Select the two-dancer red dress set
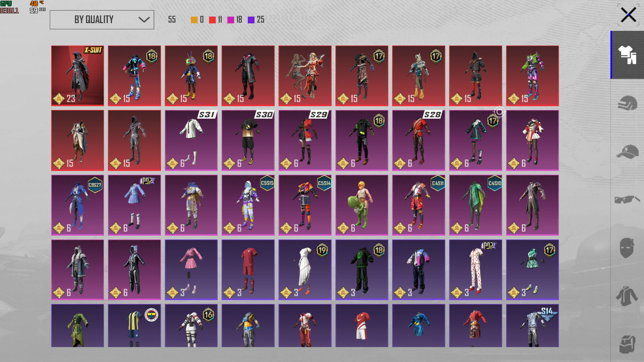Screen dimensions: 644x362 [x=305, y=76]
